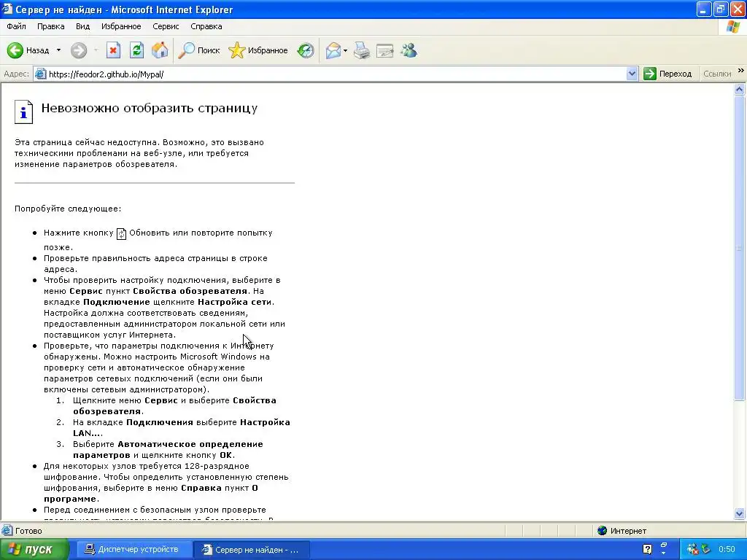
Task: Go to Home page icon
Action: [x=160, y=50]
